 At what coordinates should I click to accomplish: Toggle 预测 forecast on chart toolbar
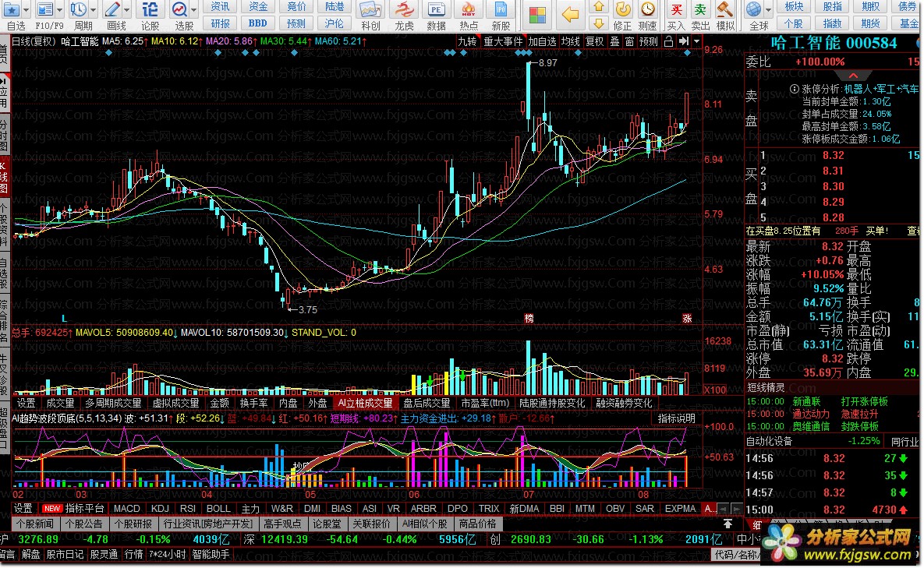pyautogui.click(x=648, y=41)
